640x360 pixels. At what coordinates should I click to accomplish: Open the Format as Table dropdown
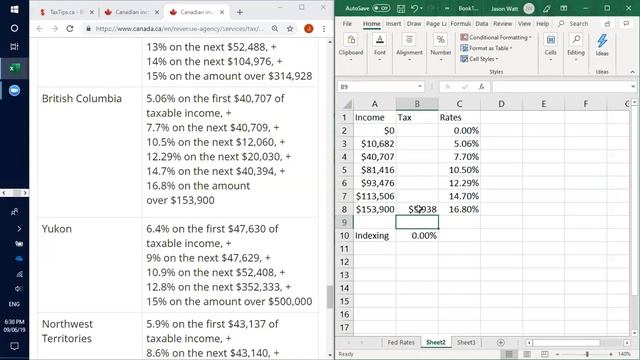coord(486,48)
